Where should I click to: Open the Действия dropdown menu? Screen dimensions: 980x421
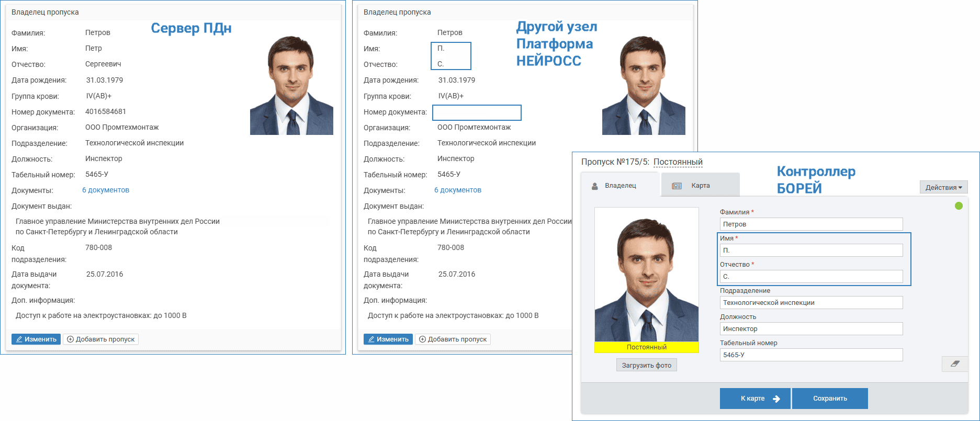pos(943,187)
